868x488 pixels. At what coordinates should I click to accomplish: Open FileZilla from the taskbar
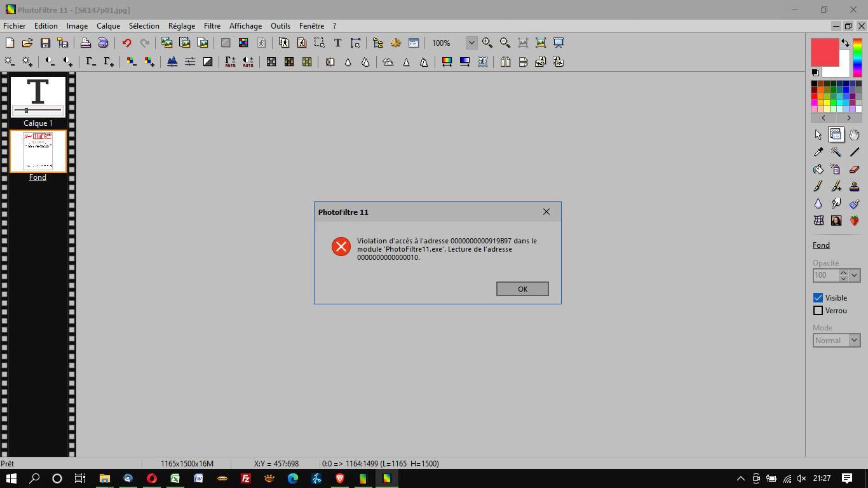245,478
